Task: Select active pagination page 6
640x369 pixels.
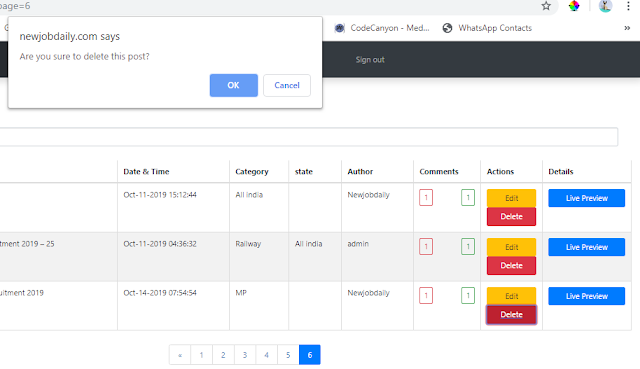Action: tap(309, 355)
